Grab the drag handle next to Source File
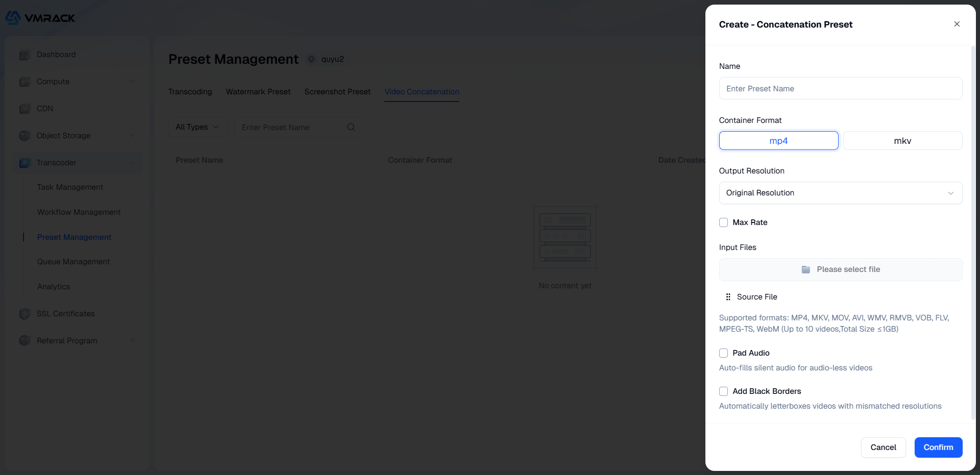 click(x=728, y=297)
